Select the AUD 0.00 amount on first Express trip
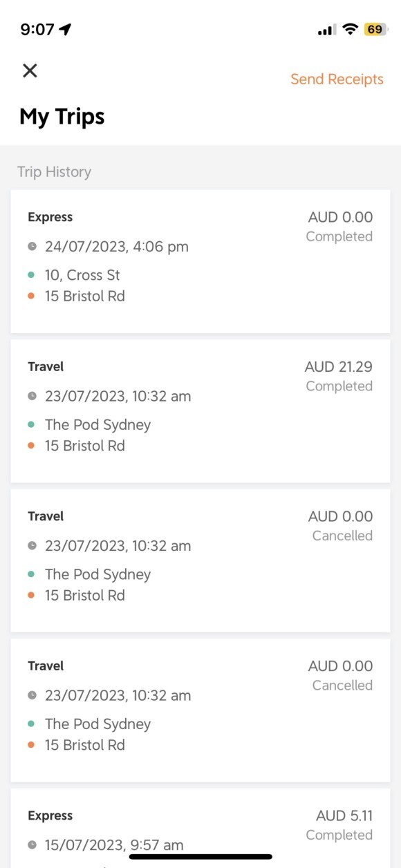 pos(340,217)
